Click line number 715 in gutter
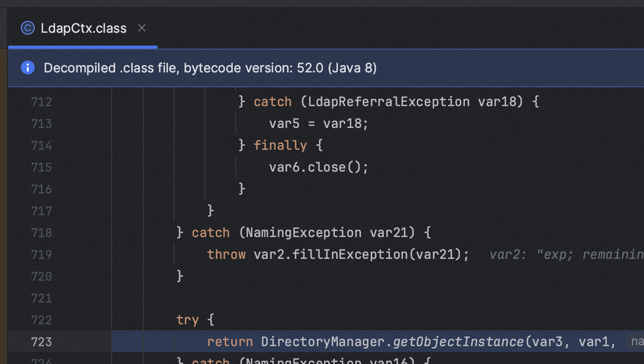 (x=41, y=167)
